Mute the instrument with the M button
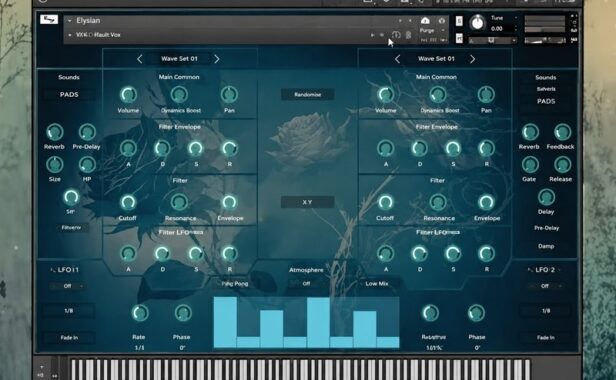 pyautogui.click(x=459, y=38)
